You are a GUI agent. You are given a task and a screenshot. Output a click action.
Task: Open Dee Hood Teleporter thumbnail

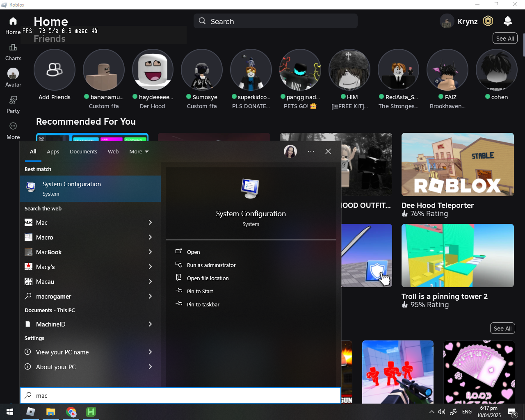[458, 164]
